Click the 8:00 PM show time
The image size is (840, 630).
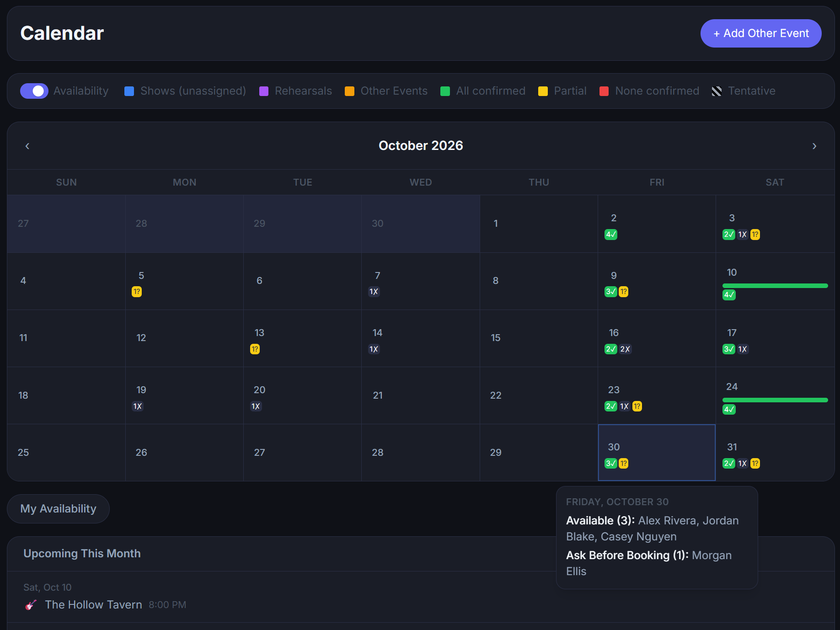coord(167,605)
